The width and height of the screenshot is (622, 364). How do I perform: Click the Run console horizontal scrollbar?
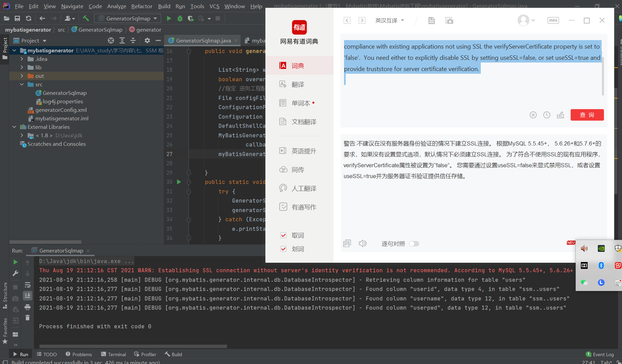(x=133, y=346)
